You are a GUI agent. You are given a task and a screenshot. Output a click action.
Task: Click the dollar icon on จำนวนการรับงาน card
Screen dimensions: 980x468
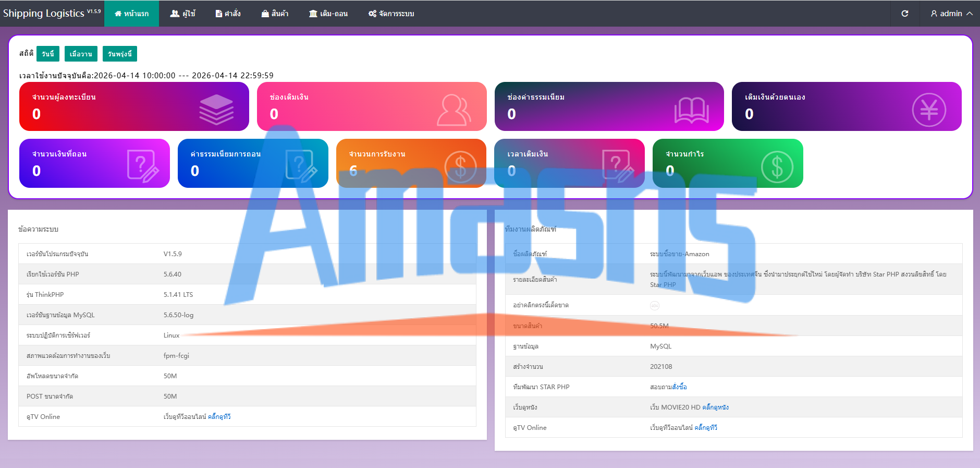pyautogui.click(x=461, y=167)
